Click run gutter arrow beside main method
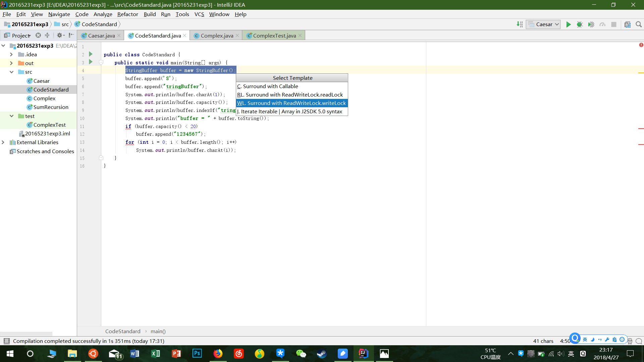The image size is (644, 362). tap(91, 62)
